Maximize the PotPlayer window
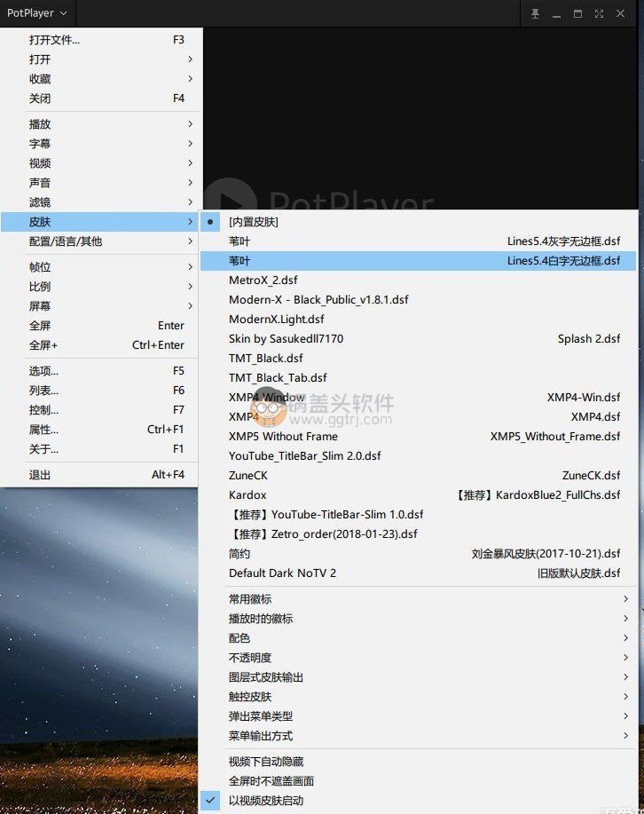644x814 pixels. click(577, 13)
